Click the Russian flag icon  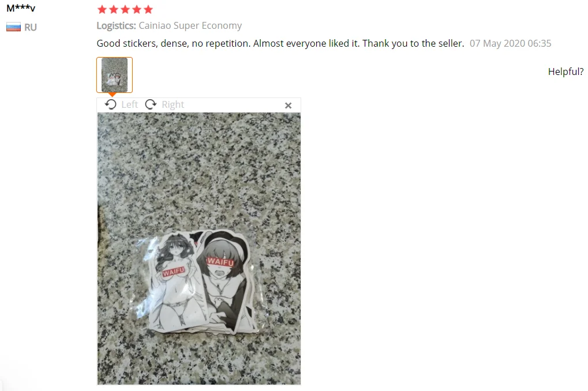click(x=13, y=27)
